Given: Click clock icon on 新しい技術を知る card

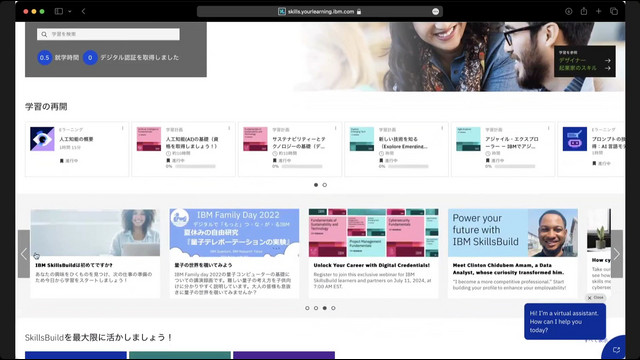Looking at the screenshot, I should point(381,153).
